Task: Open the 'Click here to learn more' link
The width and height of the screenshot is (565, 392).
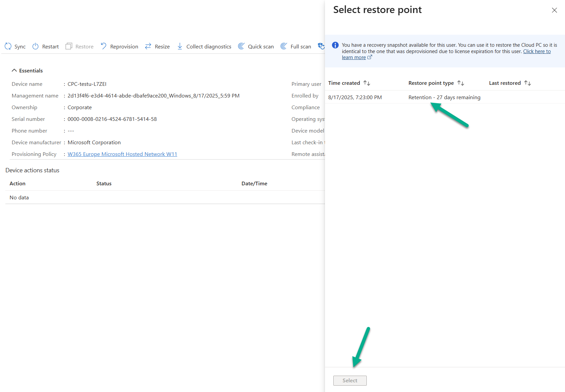Action: tap(537, 51)
